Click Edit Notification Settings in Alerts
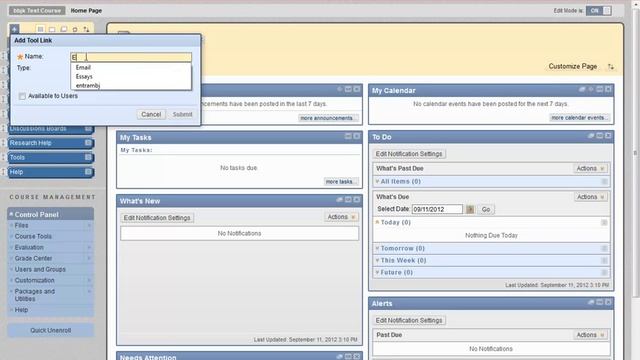Image resolution: width=640 pixels, height=360 pixels. pos(409,320)
